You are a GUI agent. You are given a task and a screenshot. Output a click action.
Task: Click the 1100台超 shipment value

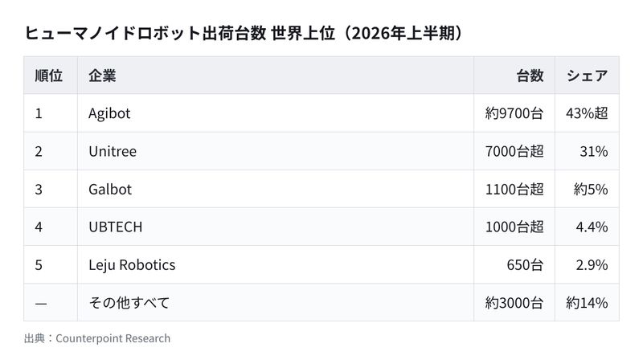point(514,190)
